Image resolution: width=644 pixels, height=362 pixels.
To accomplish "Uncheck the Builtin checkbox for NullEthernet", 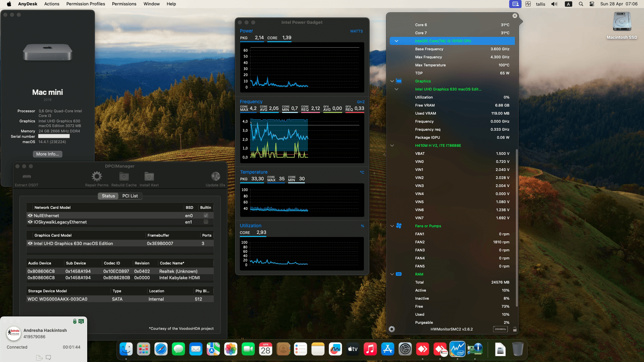I will pyautogui.click(x=206, y=216).
